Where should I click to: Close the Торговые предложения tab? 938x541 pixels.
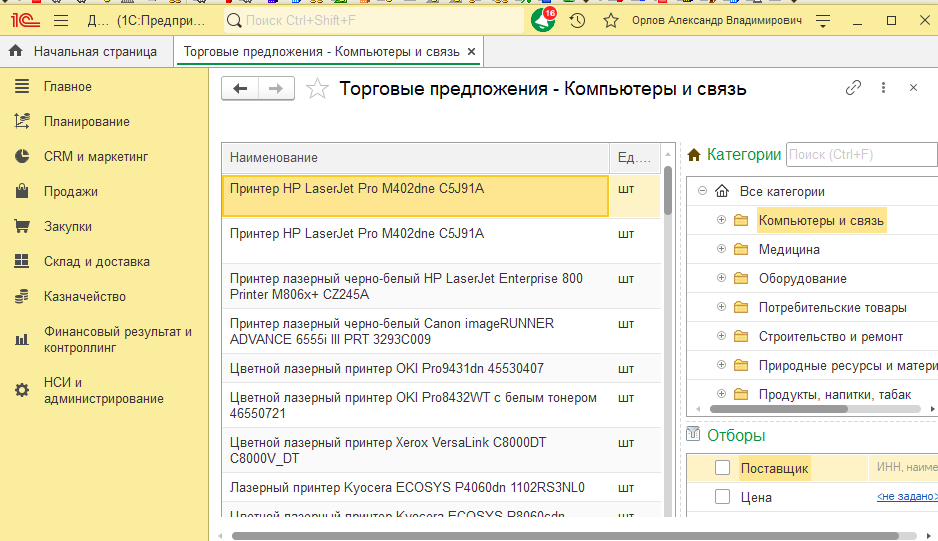click(471, 51)
